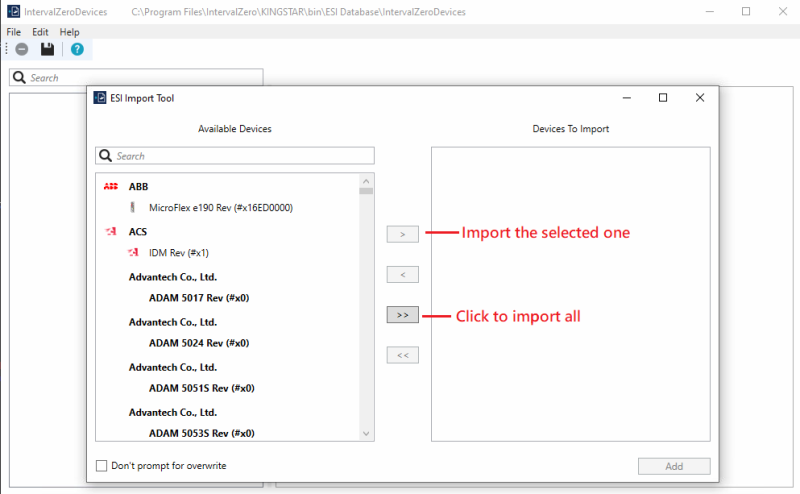Open the Help menu

click(70, 32)
